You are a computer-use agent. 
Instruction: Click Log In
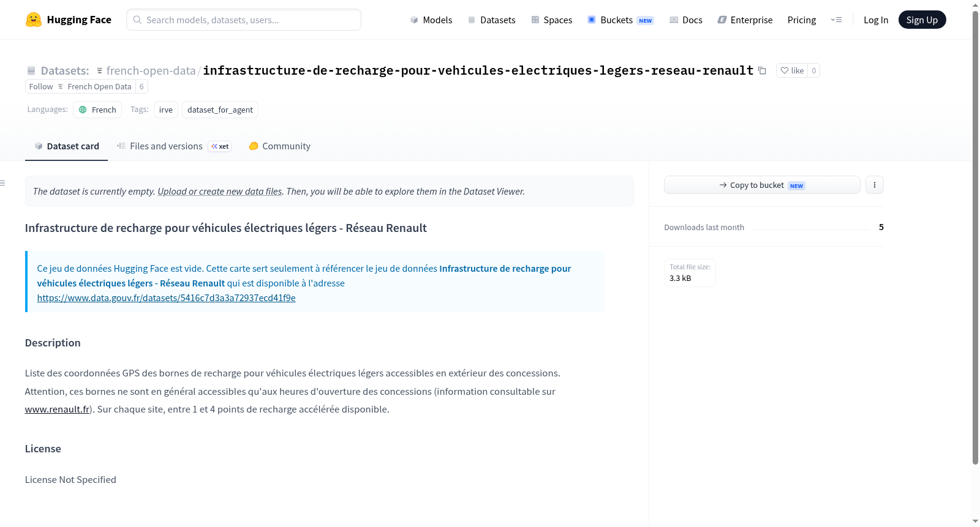(876, 20)
